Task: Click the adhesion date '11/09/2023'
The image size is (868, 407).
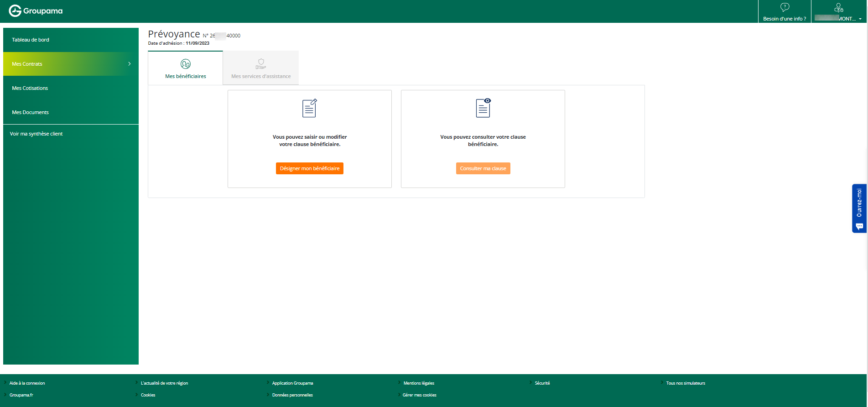Action: [x=198, y=43]
